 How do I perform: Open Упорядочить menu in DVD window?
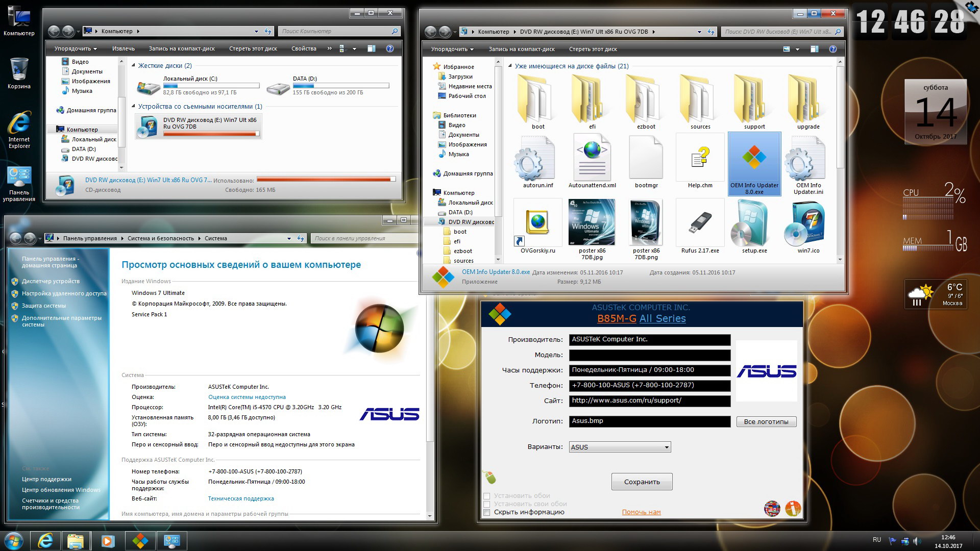[x=452, y=49]
